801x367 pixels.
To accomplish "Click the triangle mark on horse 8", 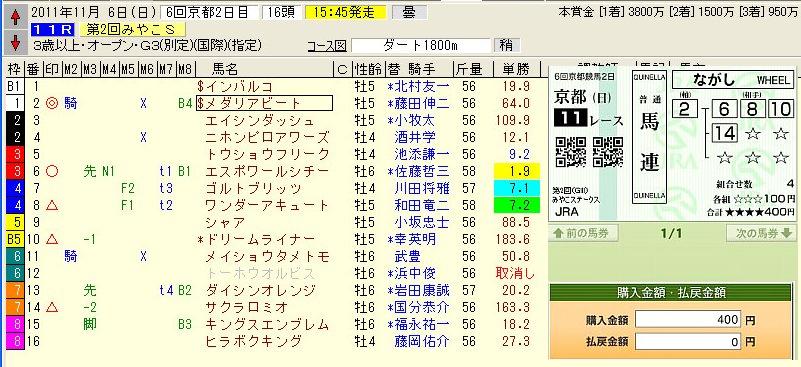I will click(52, 205).
